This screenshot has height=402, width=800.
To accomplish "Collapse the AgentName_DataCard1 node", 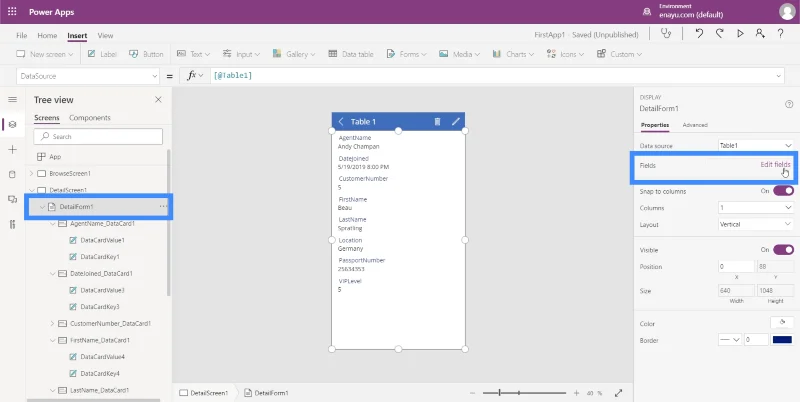I will click(53, 223).
